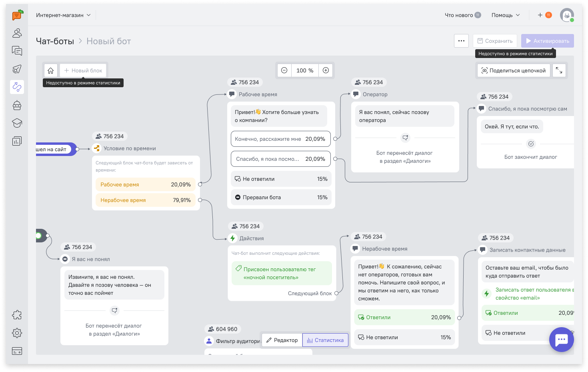Expand the Интернет-магазин project dropdown

pos(63,15)
